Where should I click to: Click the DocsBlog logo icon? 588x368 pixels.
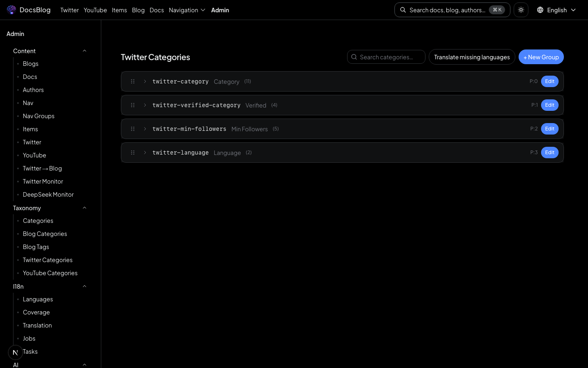point(11,10)
